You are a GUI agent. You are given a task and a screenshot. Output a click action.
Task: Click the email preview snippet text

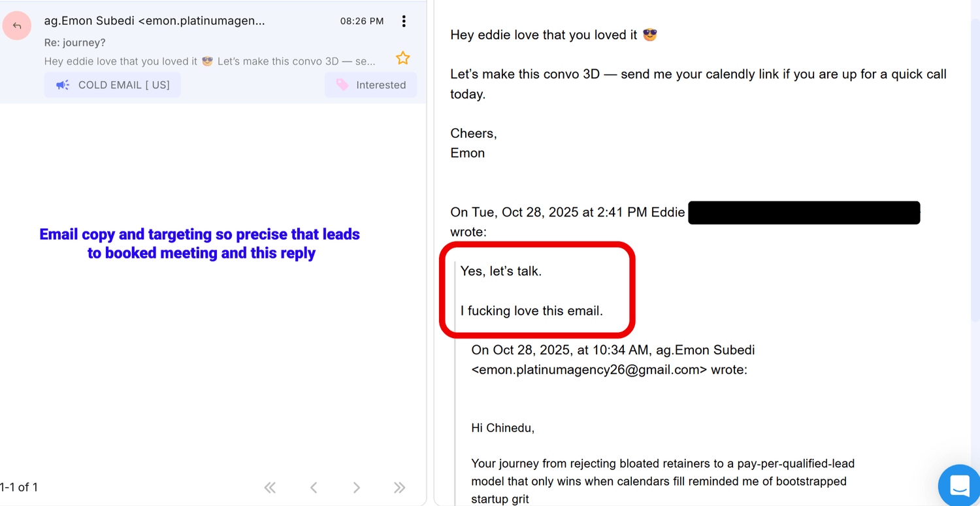(210, 61)
